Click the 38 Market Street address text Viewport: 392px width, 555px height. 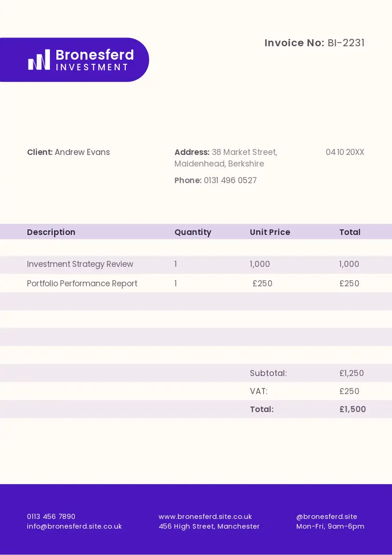click(x=244, y=152)
